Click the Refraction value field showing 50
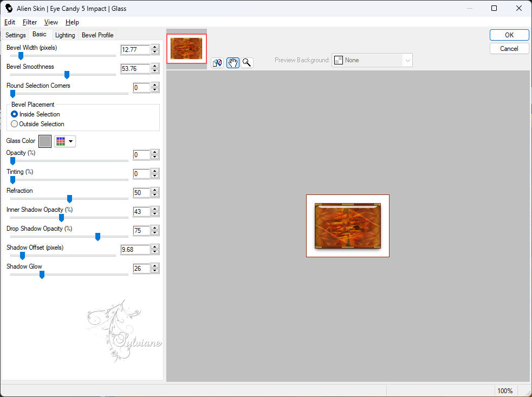 pos(141,193)
